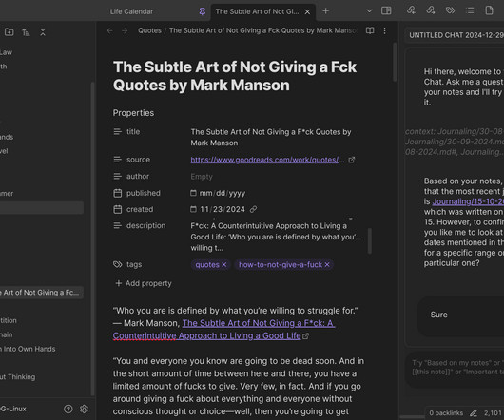This screenshot has height=420, width=504.
Task: Navigate forward with right arrow
Action: 125,30
